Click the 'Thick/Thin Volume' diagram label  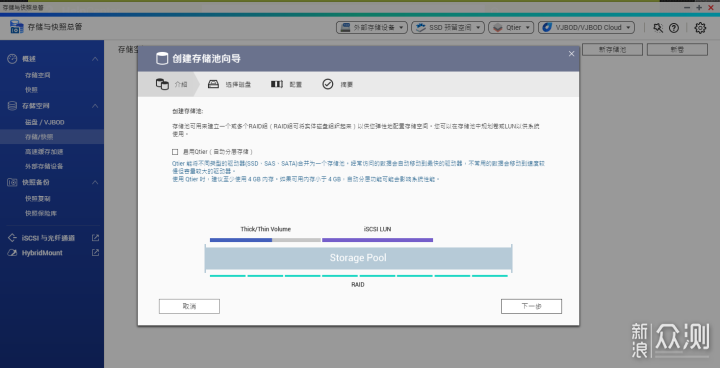point(265,229)
